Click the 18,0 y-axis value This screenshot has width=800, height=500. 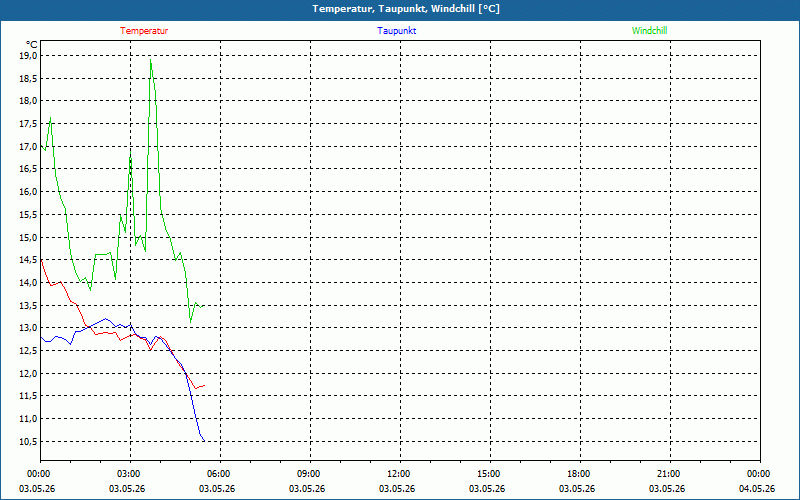[x=29, y=101]
